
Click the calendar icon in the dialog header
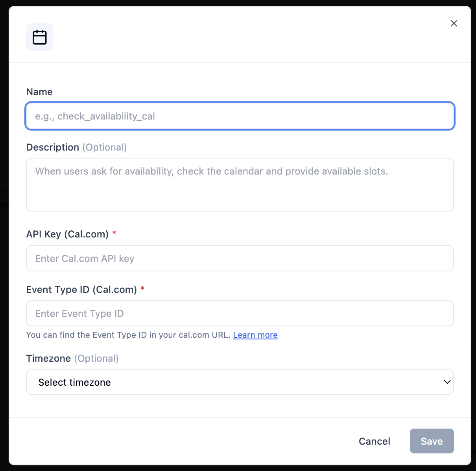(x=40, y=37)
